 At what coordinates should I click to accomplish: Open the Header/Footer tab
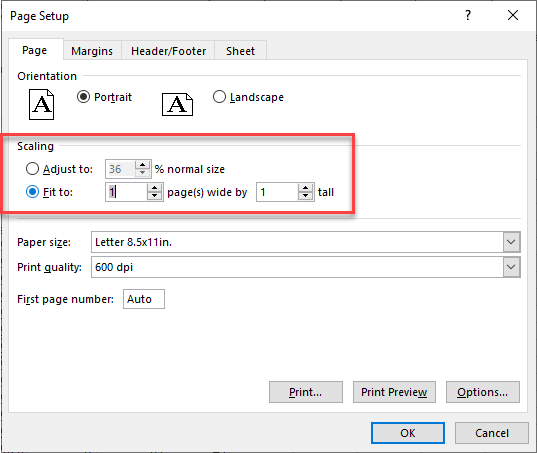(x=168, y=51)
